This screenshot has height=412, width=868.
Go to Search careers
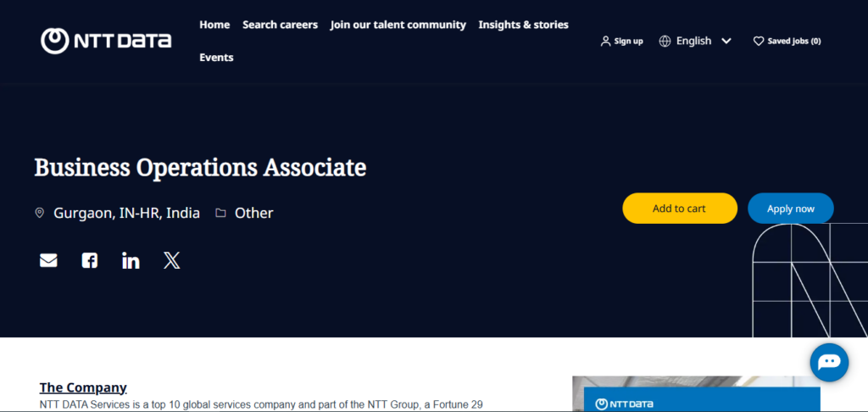click(280, 25)
